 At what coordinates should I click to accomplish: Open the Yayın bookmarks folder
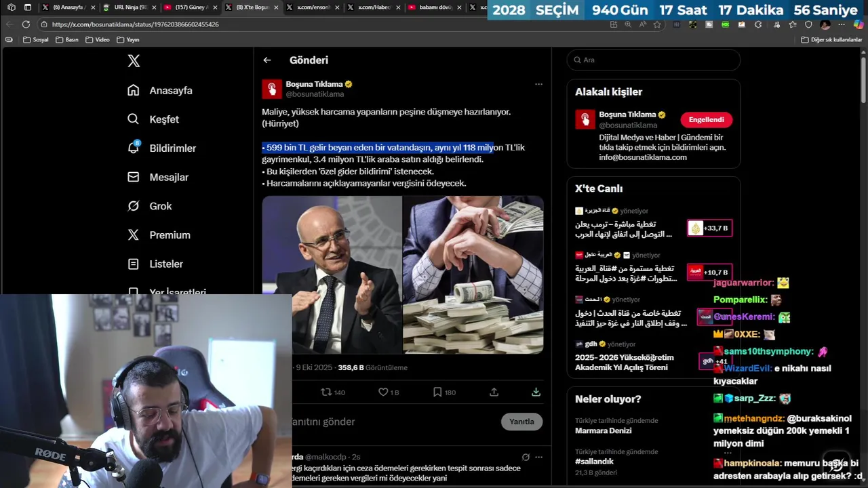pyautogui.click(x=127, y=40)
